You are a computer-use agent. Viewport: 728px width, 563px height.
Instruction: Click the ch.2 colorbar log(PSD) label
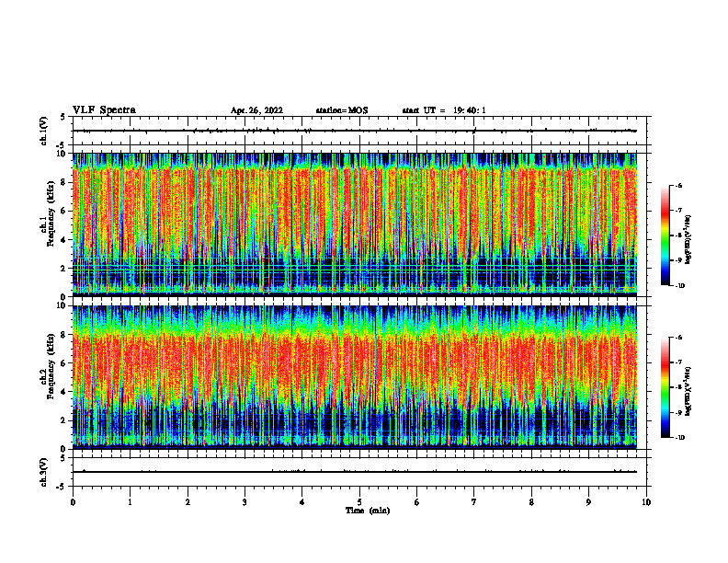(688, 391)
